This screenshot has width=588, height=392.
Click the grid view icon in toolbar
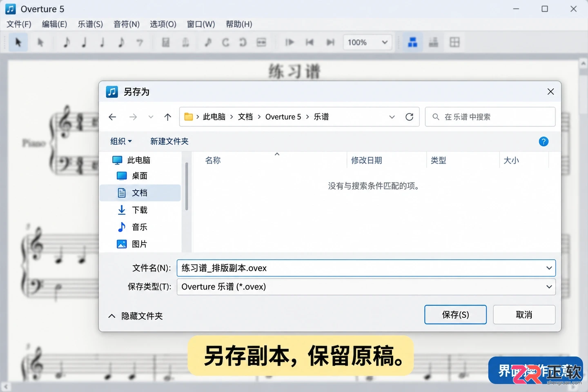[454, 42]
